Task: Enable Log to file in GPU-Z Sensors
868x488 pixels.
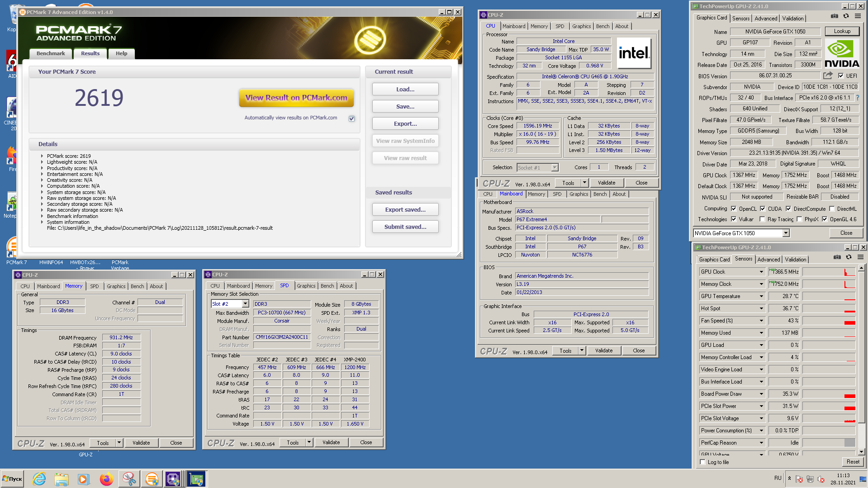Action: [702, 462]
